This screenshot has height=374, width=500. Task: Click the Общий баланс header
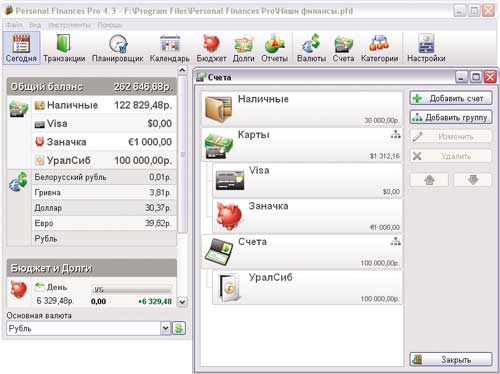tap(92, 87)
